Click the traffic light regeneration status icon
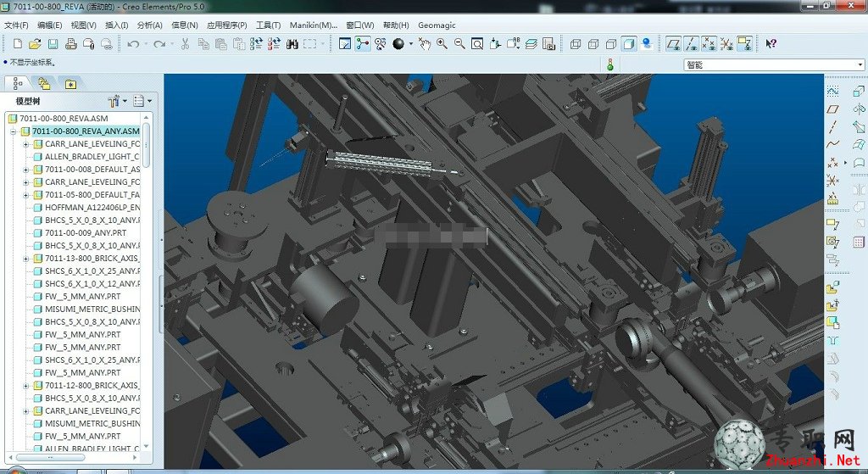 point(610,64)
